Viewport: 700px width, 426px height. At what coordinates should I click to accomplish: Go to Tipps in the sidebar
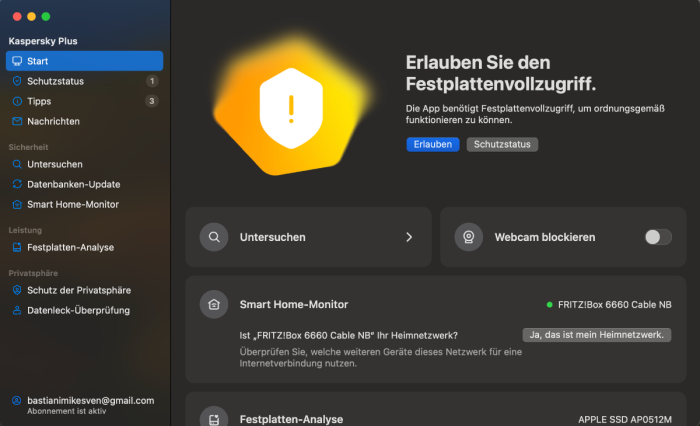tap(84, 101)
